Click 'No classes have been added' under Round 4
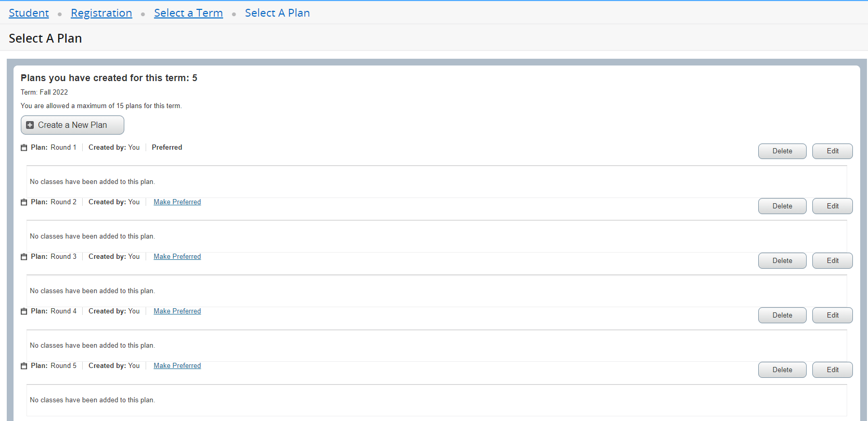The width and height of the screenshot is (868, 421). point(93,346)
